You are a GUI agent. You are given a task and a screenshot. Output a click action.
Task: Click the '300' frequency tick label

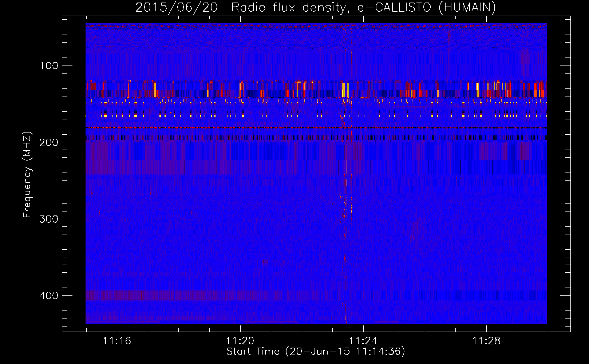point(48,219)
